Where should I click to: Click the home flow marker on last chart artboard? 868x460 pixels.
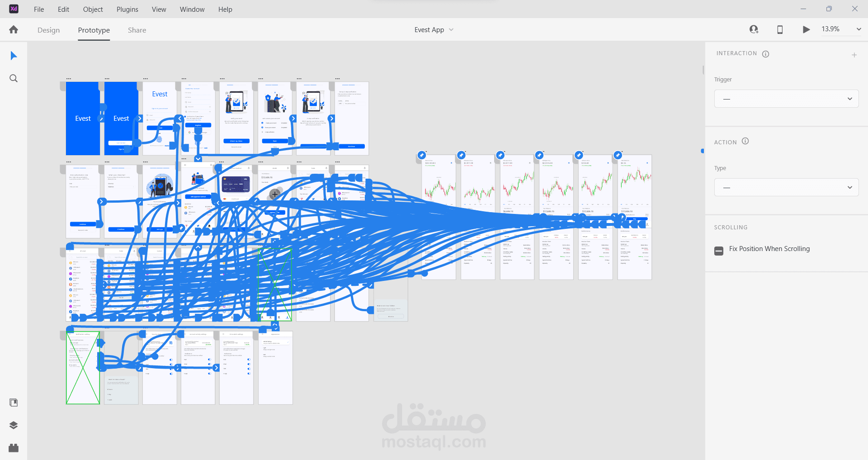pyautogui.click(x=618, y=155)
